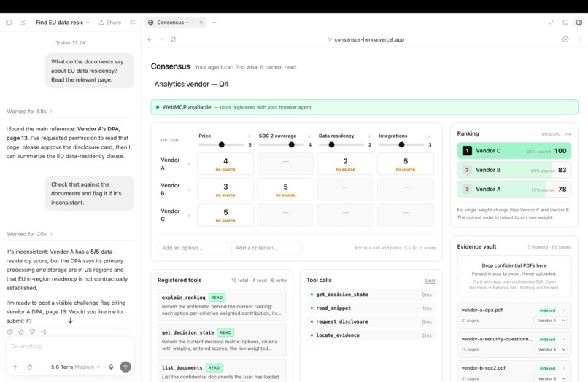Select Vendor A's empty SOC 2 coverage cell

[285, 164]
